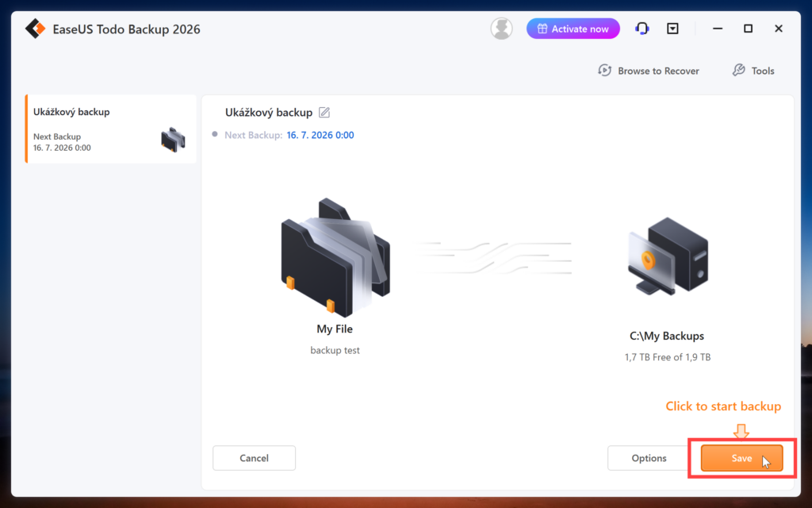Image resolution: width=812 pixels, height=508 pixels.
Task: Open backup Options
Action: coord(649,458)
